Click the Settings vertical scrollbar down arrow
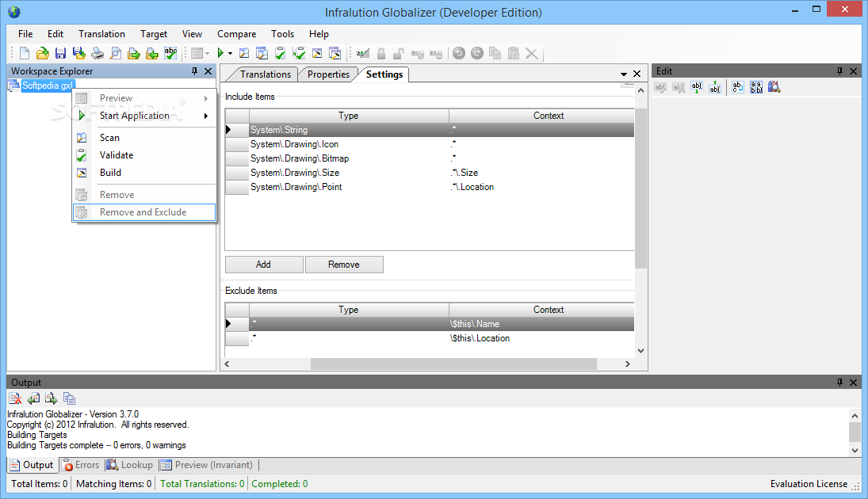Viewport: 868px width, 499px height. (x=641, y=350)
